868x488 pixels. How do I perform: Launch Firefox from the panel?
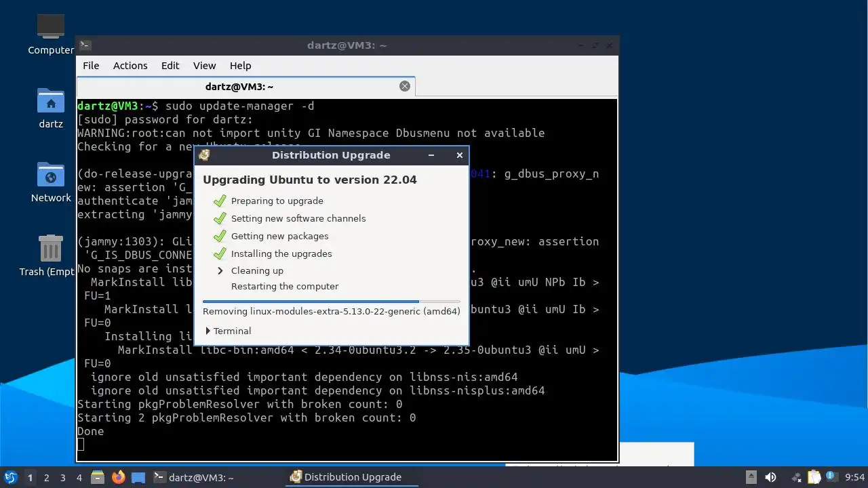point(119,477)
